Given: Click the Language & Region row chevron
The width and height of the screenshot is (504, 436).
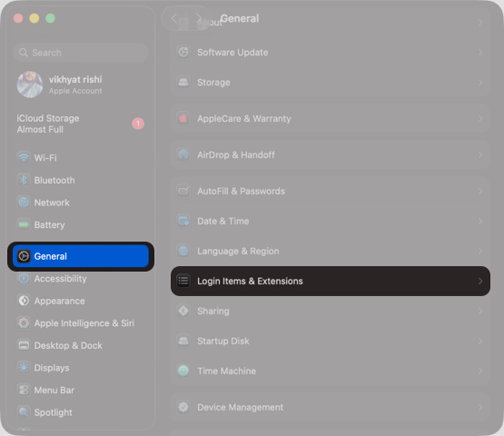Looking at the screenshot, I should point(480,251).
